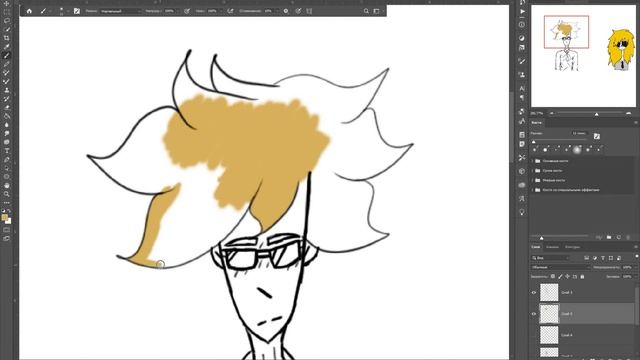Open the workspace switcher dropdown

[376, 11]
